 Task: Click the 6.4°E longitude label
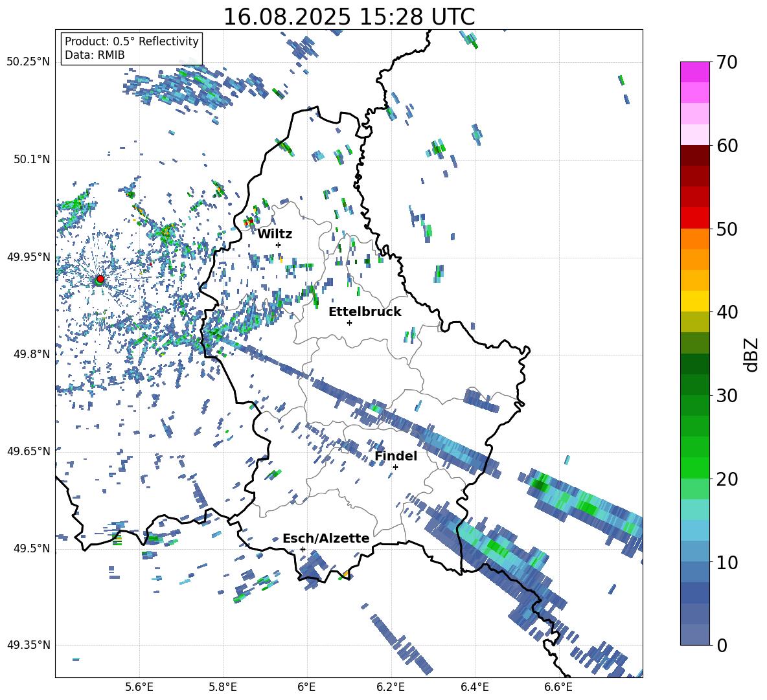coord(475,687)
